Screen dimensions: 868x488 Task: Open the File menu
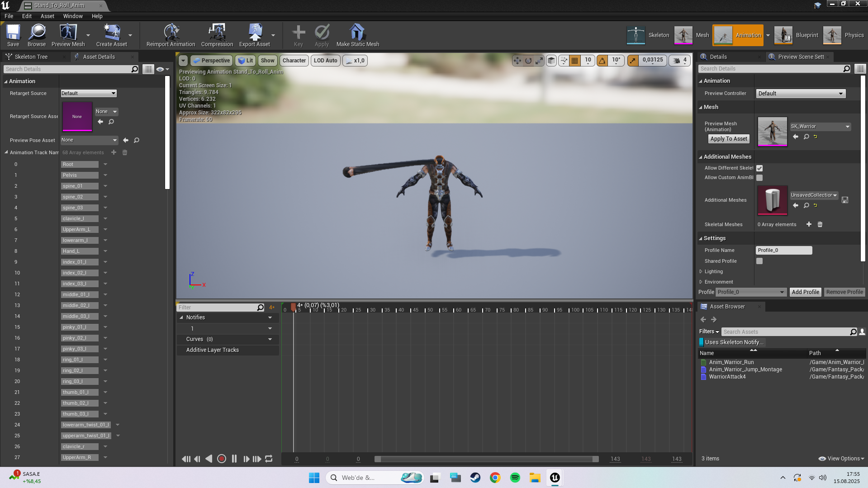tap(9, 16)
